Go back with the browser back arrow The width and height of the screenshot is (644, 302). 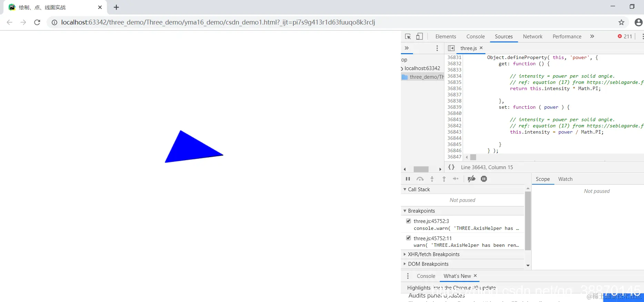point(9,22)
